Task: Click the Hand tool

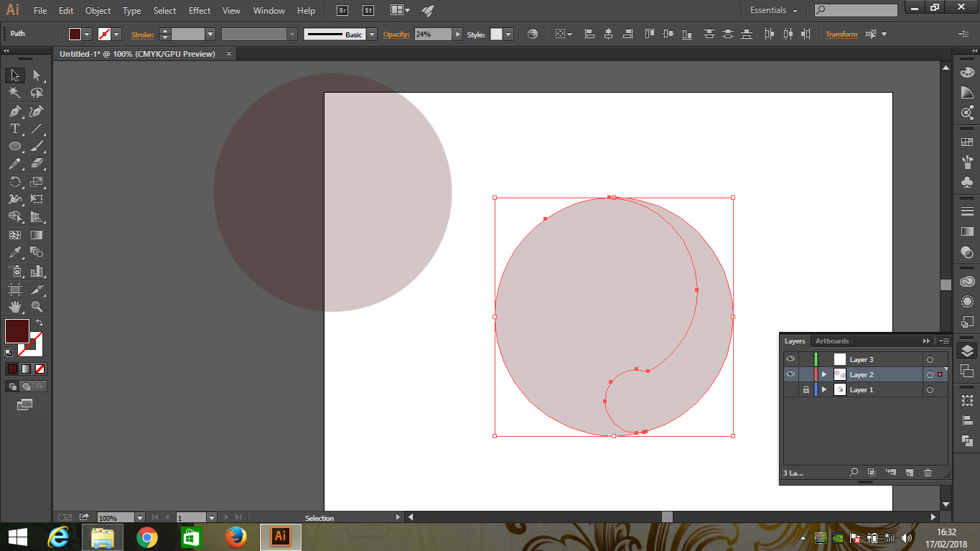Action: [14, 307]
